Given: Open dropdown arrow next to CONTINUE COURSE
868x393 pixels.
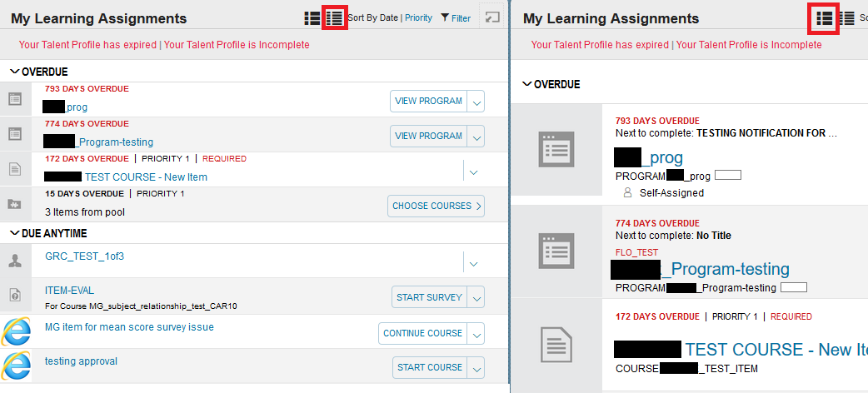Looking at the screenshot, I should [x=476, y=333].
